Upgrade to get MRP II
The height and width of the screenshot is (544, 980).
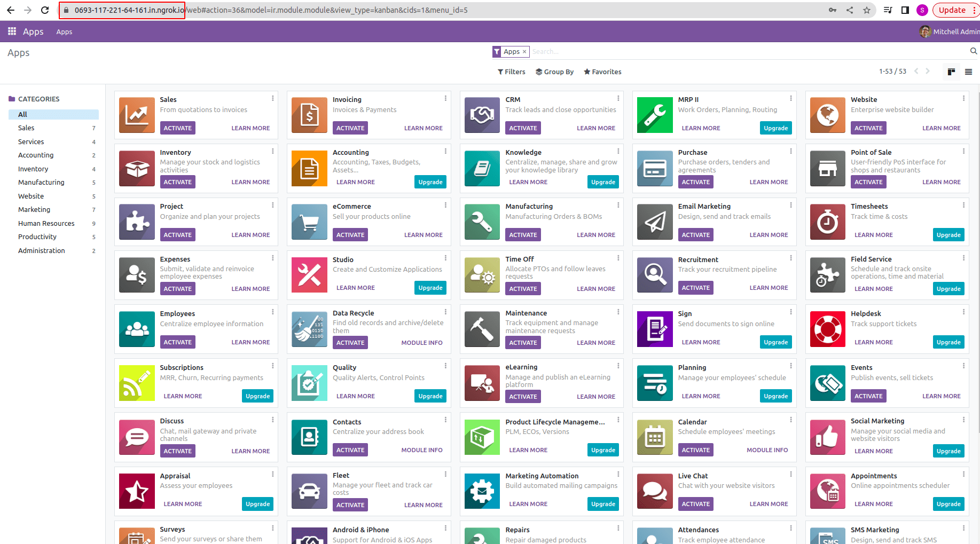click(775, 128)
